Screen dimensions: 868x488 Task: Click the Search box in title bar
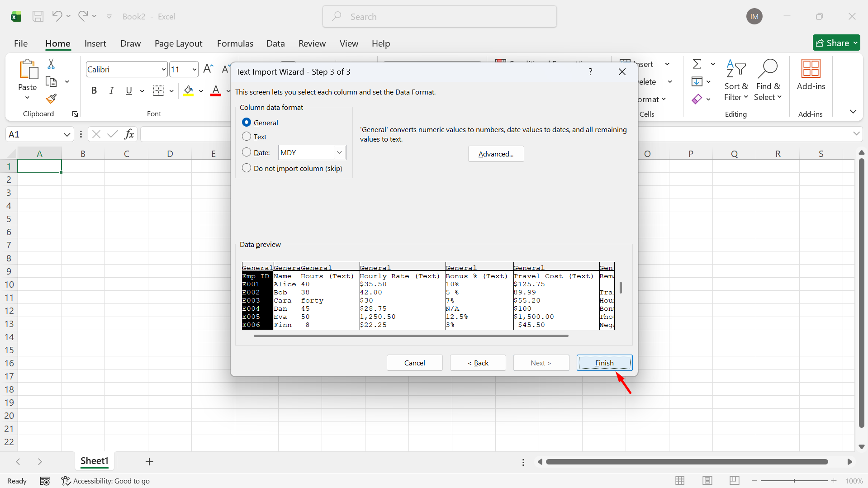click(x=440, y=17)
